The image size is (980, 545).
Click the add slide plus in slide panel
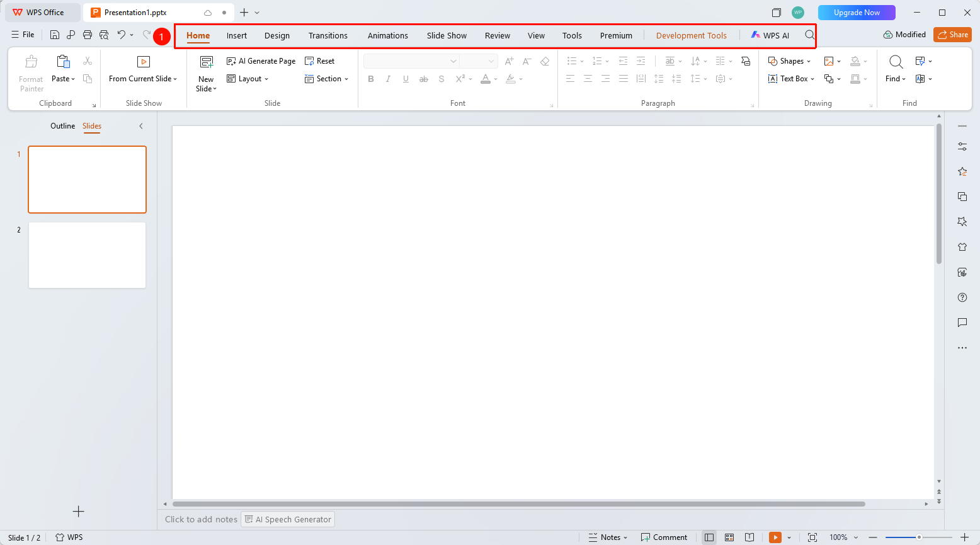coord(79,512)
